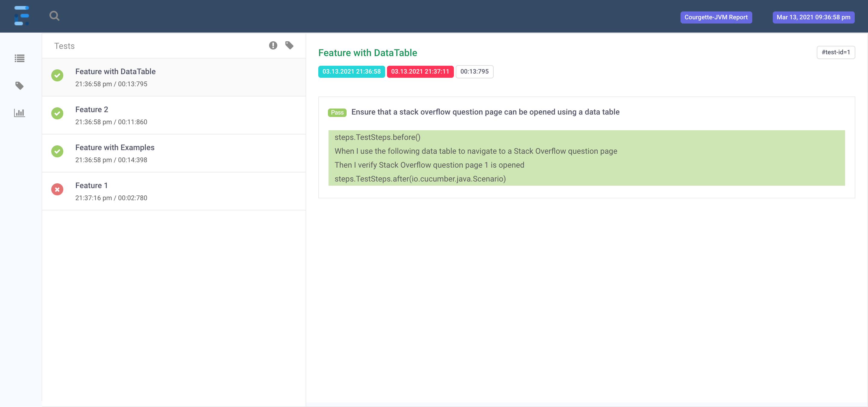Viewport: 868px width, 407px height.
Task: Click the red end time 21:37:11 badge
Action: [420, 71]
